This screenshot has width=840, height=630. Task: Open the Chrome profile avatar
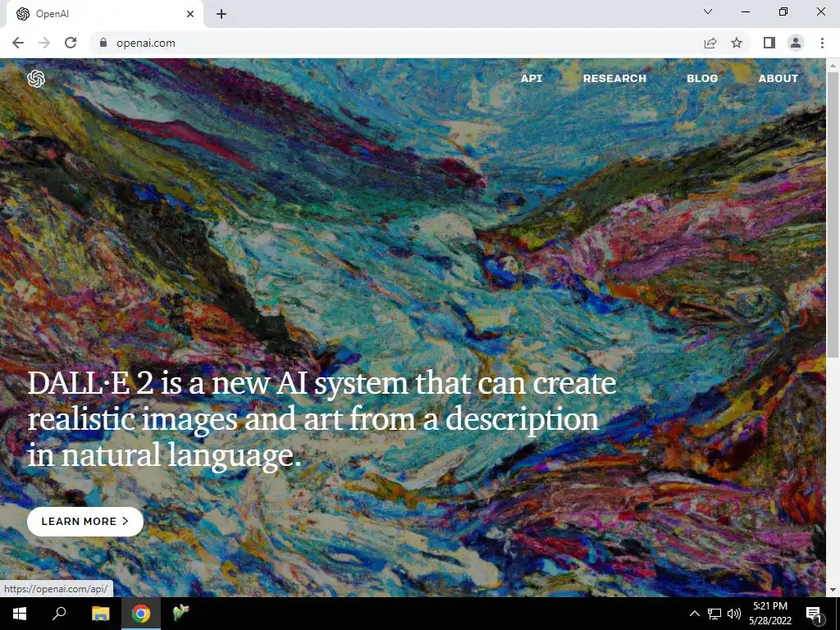point(796,43)
